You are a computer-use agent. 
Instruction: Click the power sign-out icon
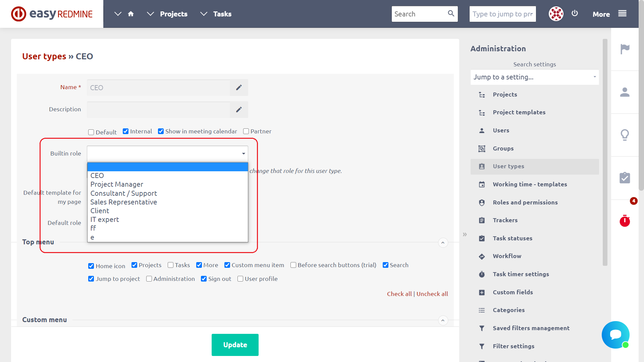click(575, 13)
